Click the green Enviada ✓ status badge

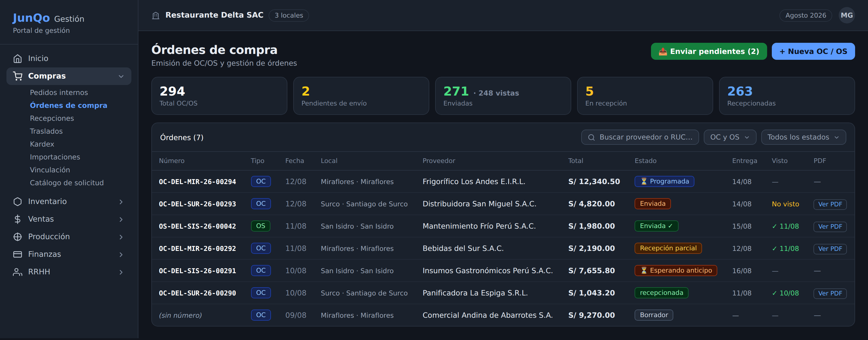656,226
